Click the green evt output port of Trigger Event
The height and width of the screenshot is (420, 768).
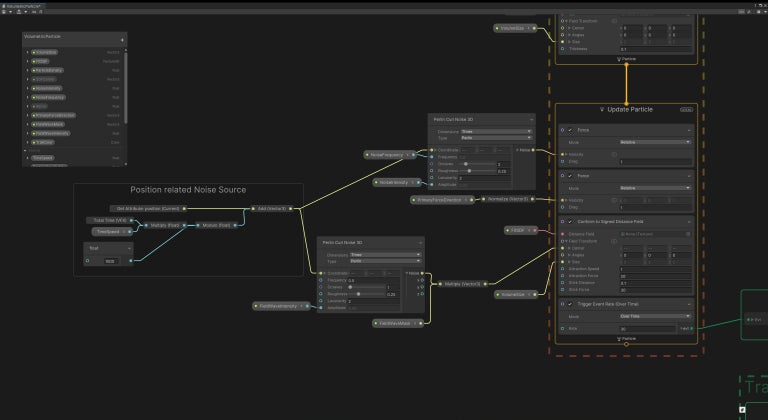coord(692,329)
